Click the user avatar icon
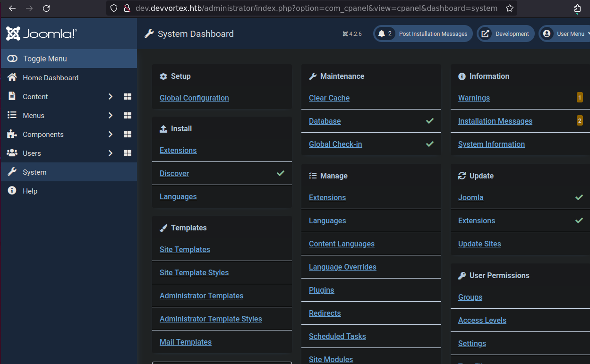The height and width of the screenshot is (364, 590). tap(547, 34)
